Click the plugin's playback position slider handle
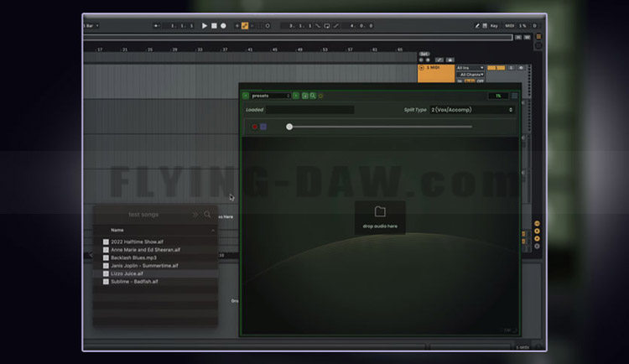The width and height of the screenshot is (629, 364). coord(289,127)
